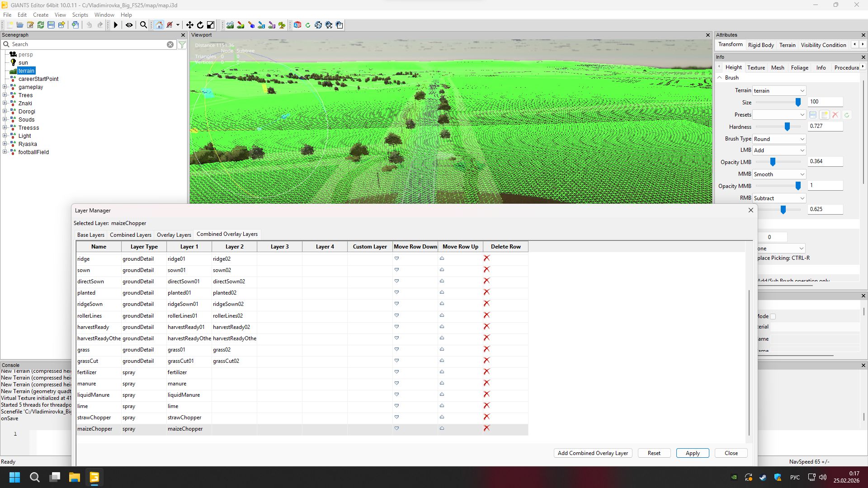Select the Move (translate) tool icon
868x488 pixels.
[190, 25]
